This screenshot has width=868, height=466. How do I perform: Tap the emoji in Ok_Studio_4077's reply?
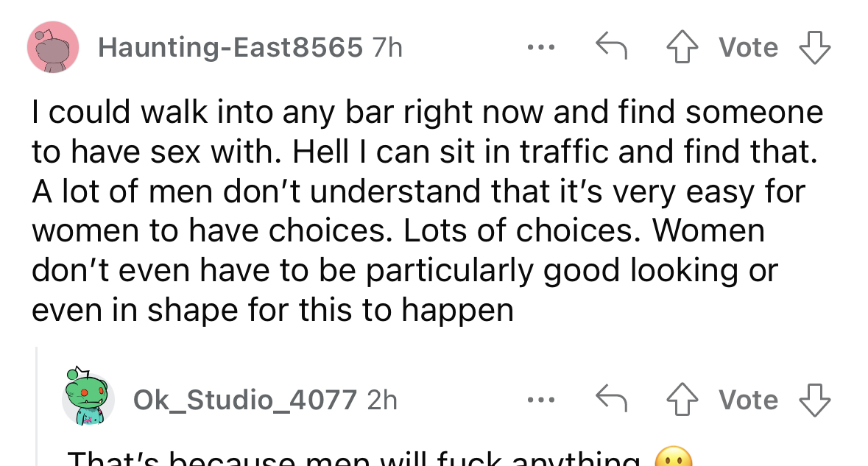[673, 457]
